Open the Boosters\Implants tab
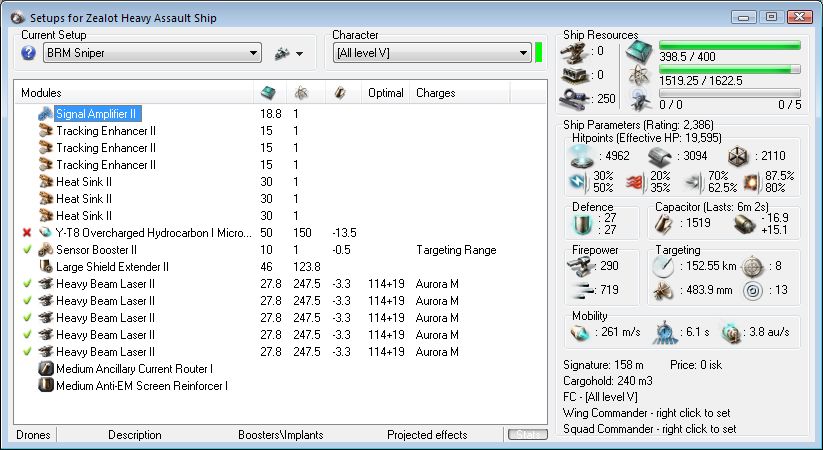 tap(280, 435)
